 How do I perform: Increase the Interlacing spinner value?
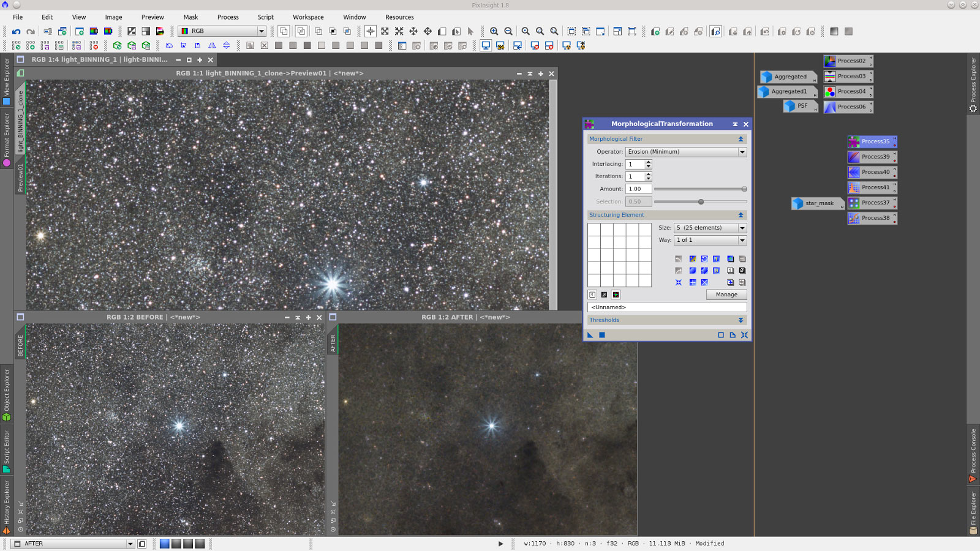click(x=649, y=162)
